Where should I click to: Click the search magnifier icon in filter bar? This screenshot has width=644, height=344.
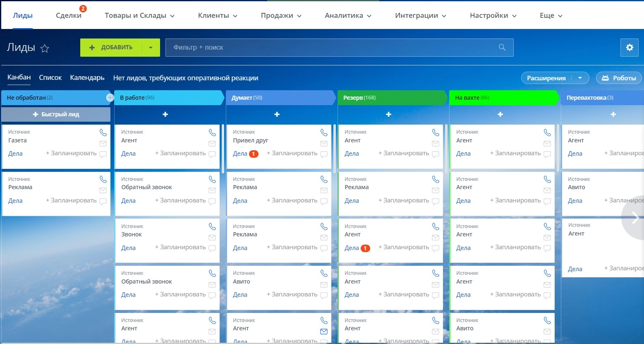tap(502, 47)
